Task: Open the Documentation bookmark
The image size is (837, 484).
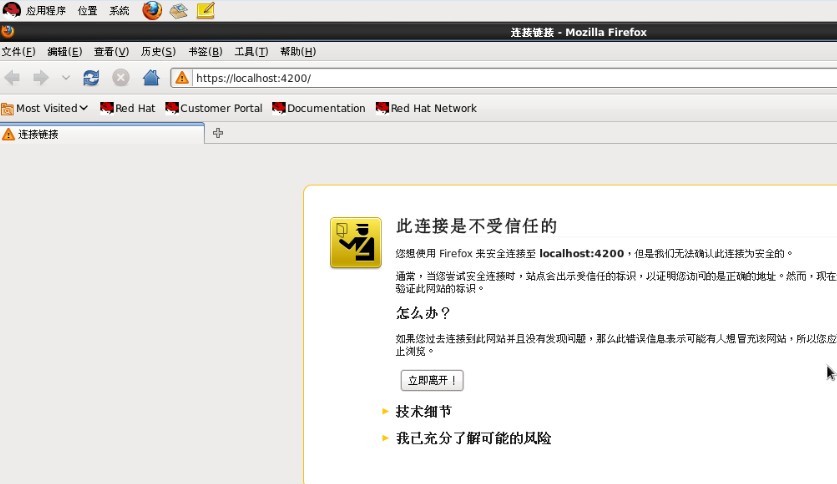Action: click(319, 108)
